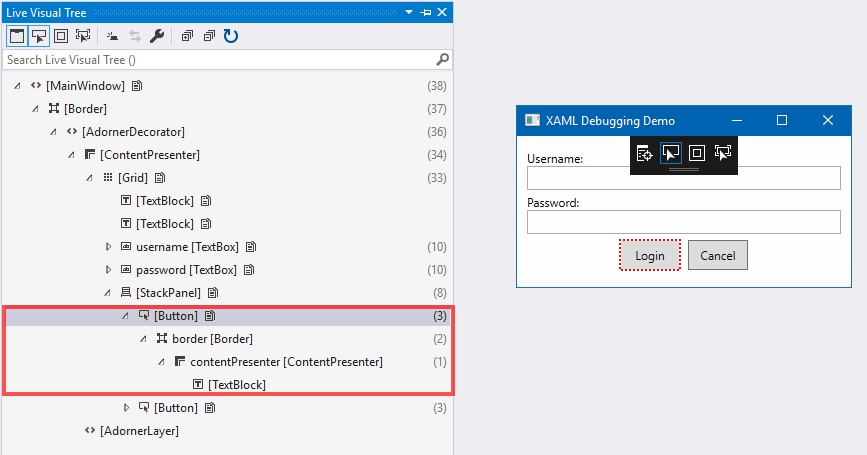Toggle Select Element in running application
The image size is (867, 455).
click(x=39, y=36)
